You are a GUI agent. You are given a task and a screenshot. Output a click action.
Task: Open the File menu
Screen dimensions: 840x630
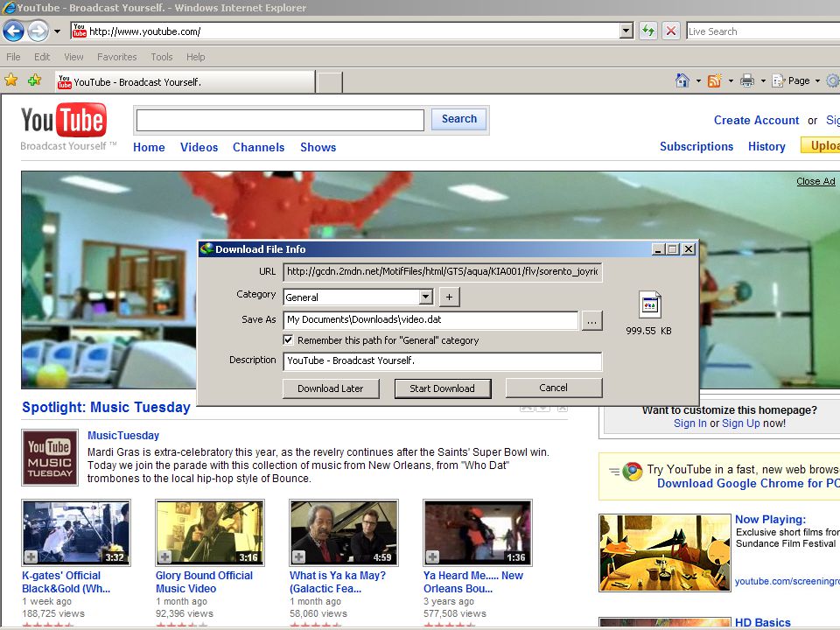(13, 57)
